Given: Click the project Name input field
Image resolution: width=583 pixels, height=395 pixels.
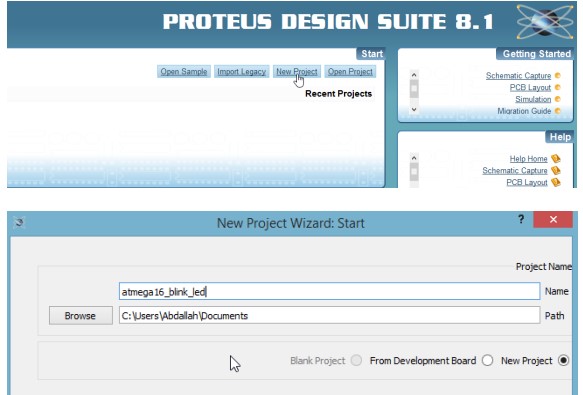Looking at the screenshot, I should click(329, 291).
